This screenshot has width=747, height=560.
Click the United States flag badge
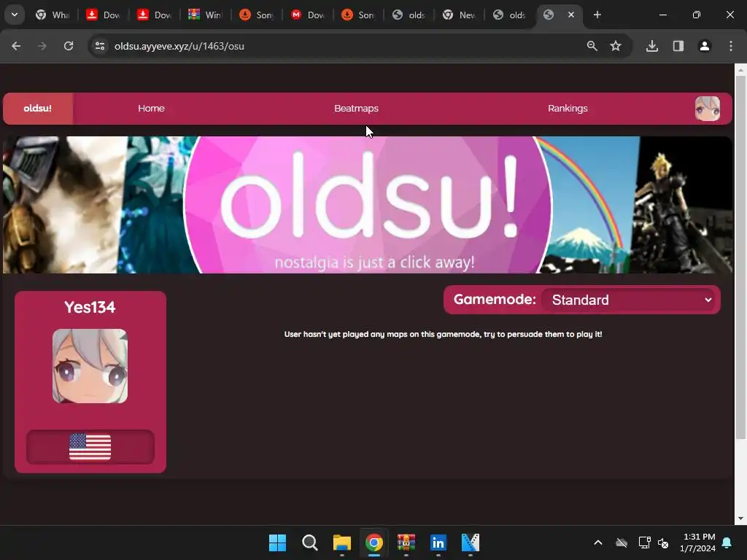[x=90, y=447]
